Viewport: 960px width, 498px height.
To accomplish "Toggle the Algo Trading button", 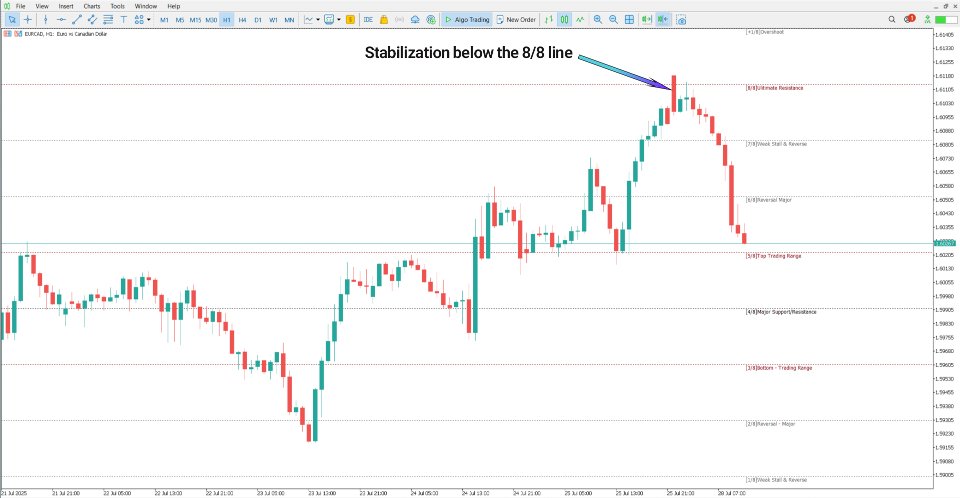I will [x=467, y=20].
